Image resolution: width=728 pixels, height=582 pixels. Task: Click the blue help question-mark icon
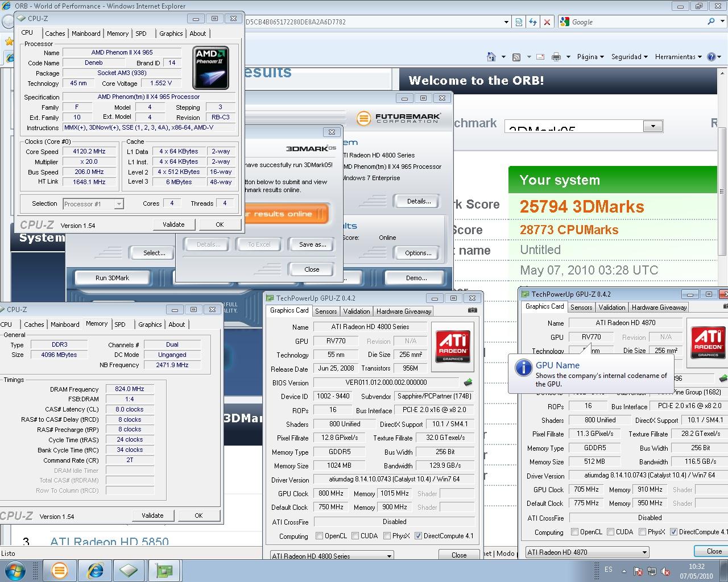[x=711, y=57]
